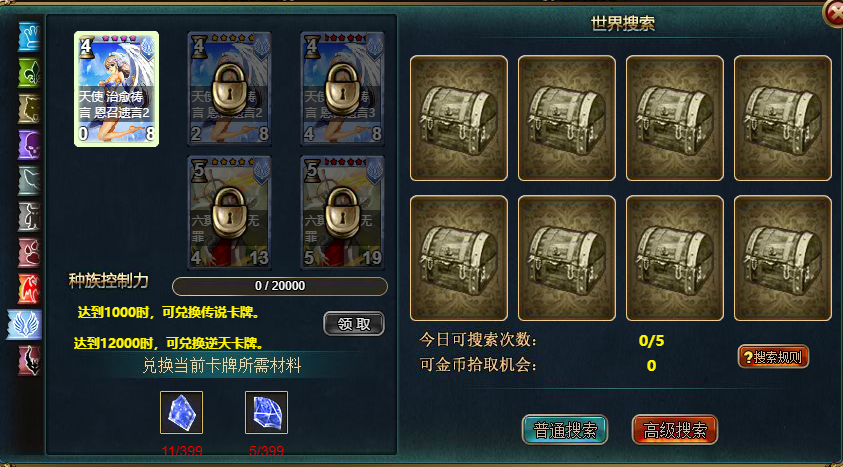Open the first treasure chest in top row
Viewport: 843px width, 467px height.
tap(459, 118)
